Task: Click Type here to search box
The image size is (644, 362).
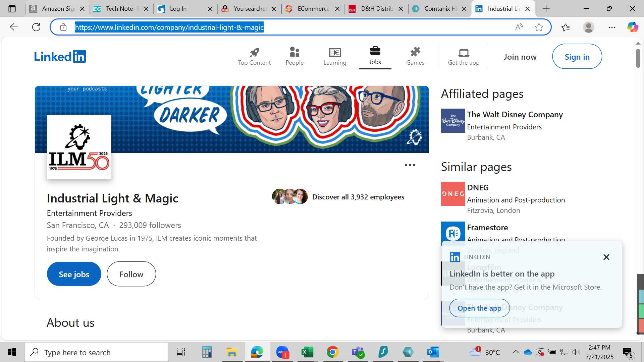Action: pyautogui.click(x=97, y=352)
